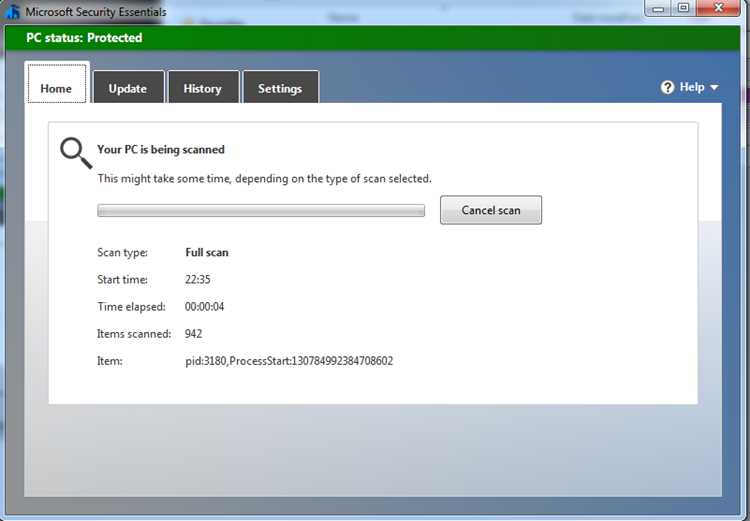Select the time elapsed value 00:00:04
750x521 pixels.
click(x=204, y=307)
